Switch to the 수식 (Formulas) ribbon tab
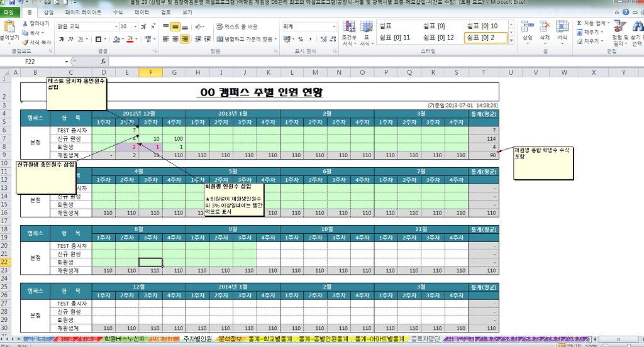The image size is (644, 347). (118, 13)
